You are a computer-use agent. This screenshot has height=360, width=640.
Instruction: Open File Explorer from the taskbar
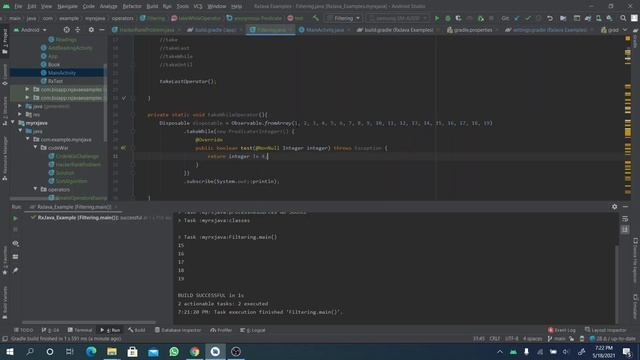tap(112, 351)
